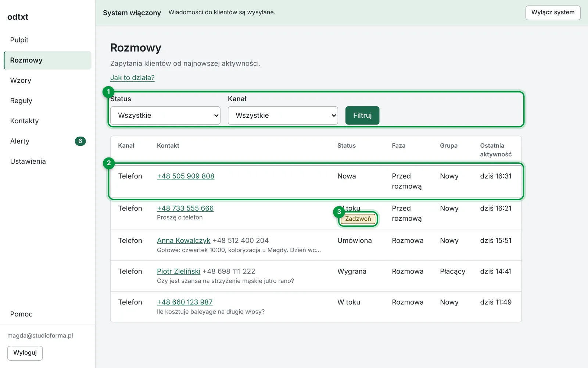Select Rozmowy in the sidebar
Screen dimensions: 588x368
click(47, 60)
